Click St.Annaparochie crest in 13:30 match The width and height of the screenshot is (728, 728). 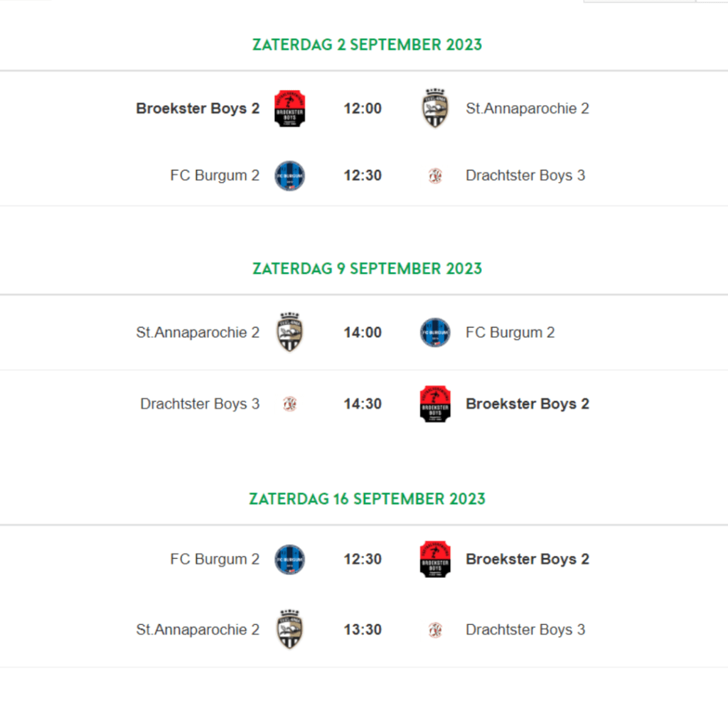(290, 630)
